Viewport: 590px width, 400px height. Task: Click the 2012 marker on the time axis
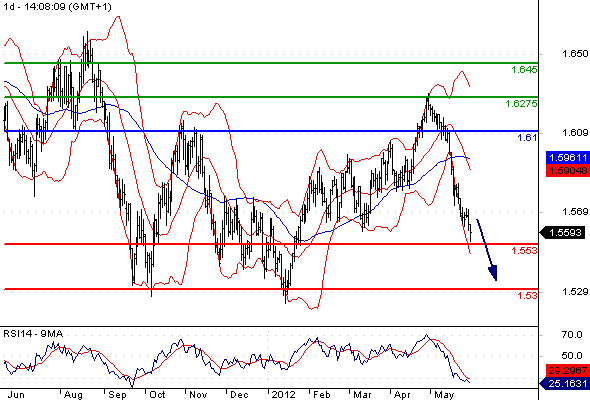(283, 395)
